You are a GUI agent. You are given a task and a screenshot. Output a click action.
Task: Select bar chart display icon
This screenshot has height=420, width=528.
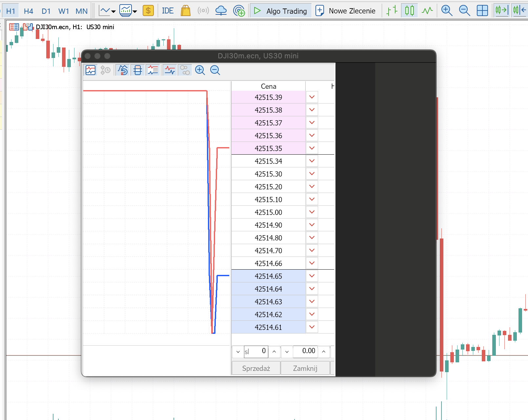point(392,11)
